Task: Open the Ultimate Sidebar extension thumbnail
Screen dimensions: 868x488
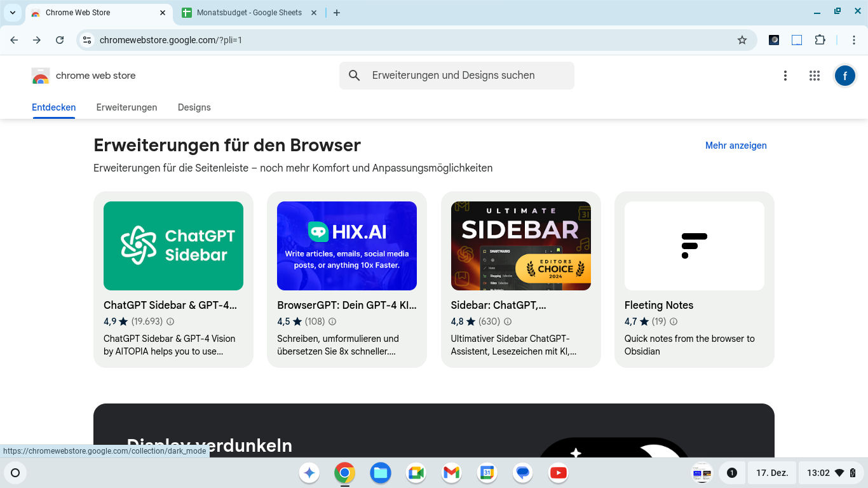Action: tap(521, 246)
